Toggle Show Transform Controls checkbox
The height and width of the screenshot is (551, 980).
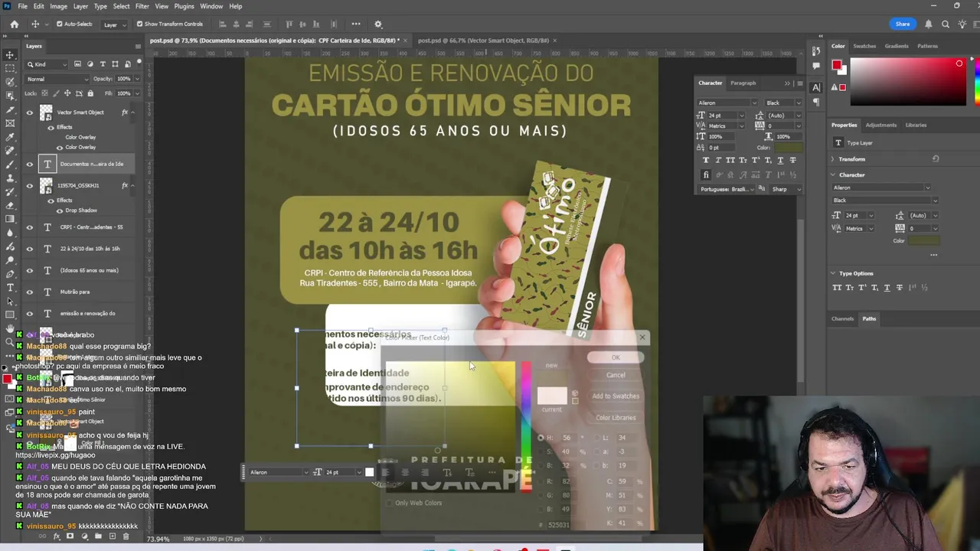[140, 24]
